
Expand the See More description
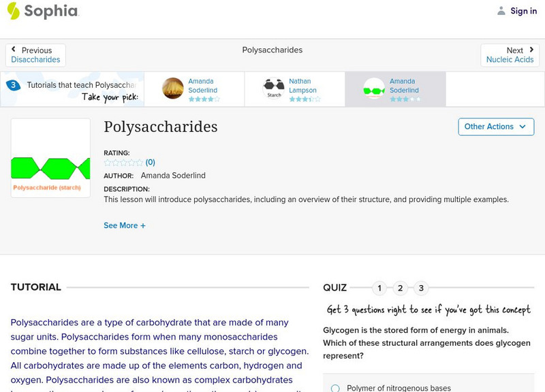coord(125,225)
